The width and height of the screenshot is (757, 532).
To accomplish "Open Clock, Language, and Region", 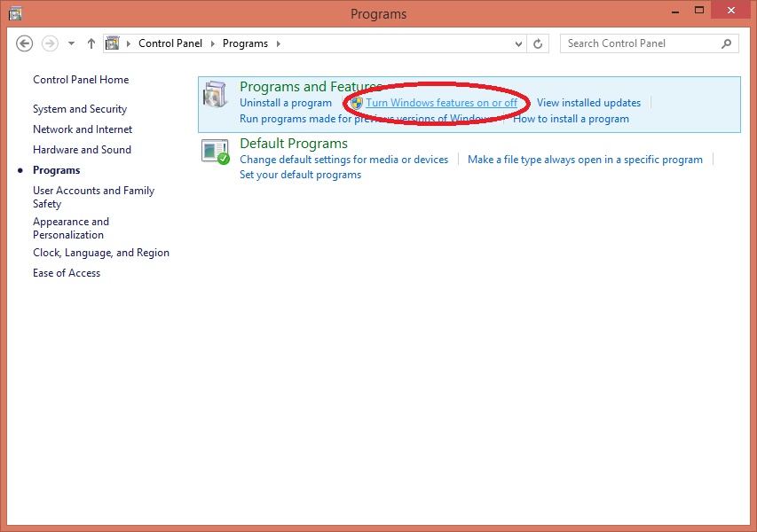I will (x=101, y=253).
